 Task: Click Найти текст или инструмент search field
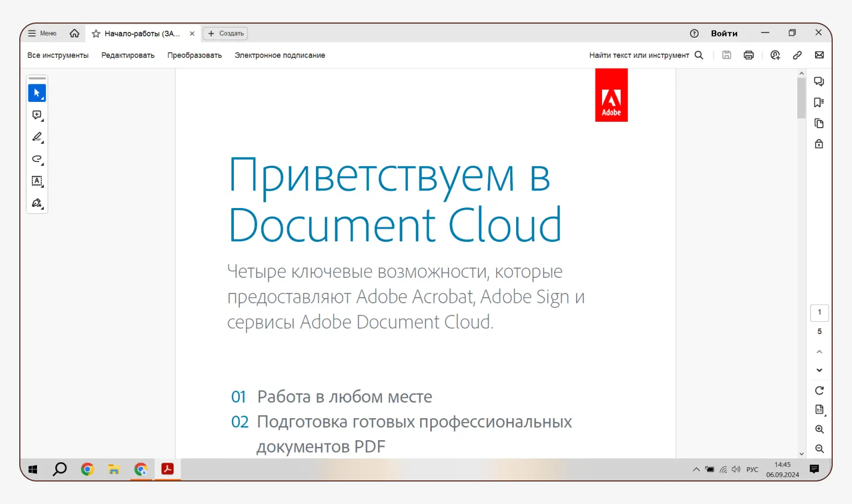point(639,55)
